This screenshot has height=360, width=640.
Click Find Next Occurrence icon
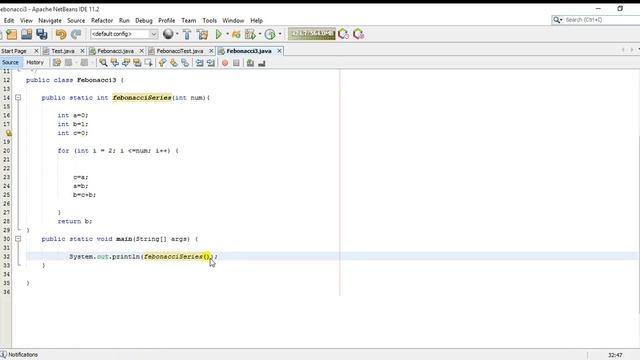[126, 63]
